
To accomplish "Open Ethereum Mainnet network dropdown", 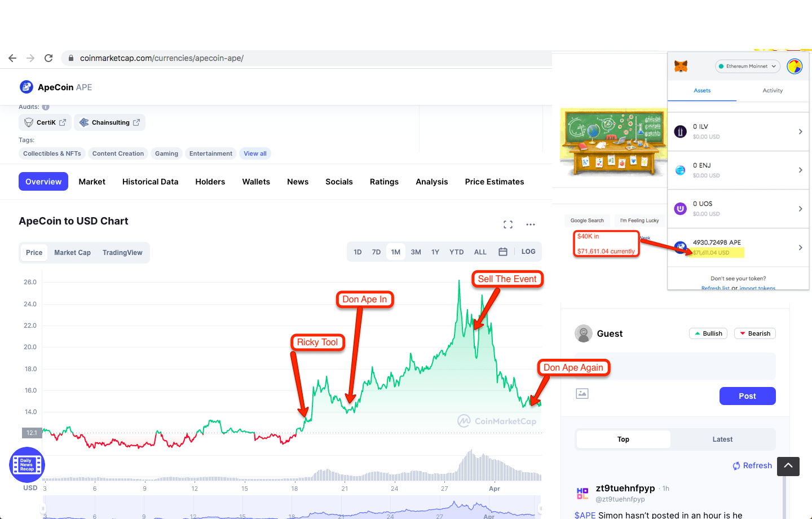I will coord(748,67).
